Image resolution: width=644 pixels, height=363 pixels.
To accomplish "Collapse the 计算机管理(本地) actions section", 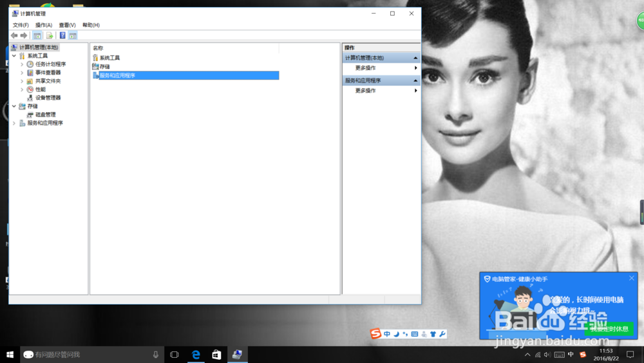I will (x=415, y=58).
